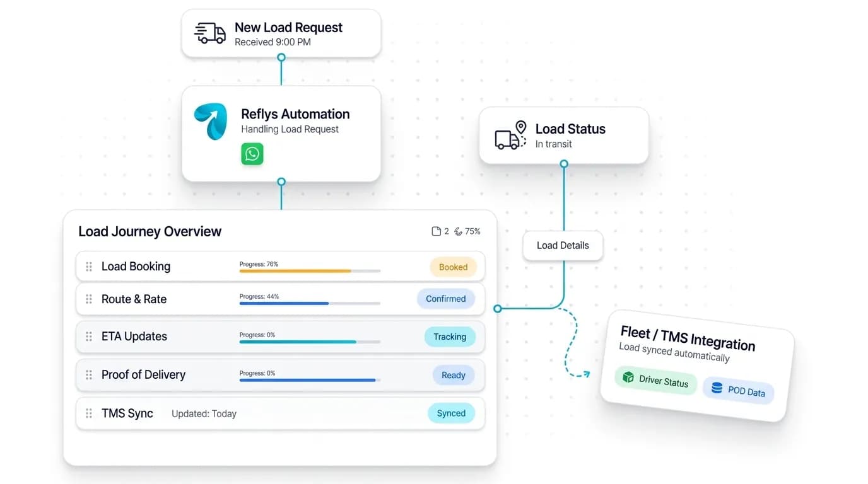
Task: Grab the Proof of Delivery drag handle
Action: coord(89,375)
